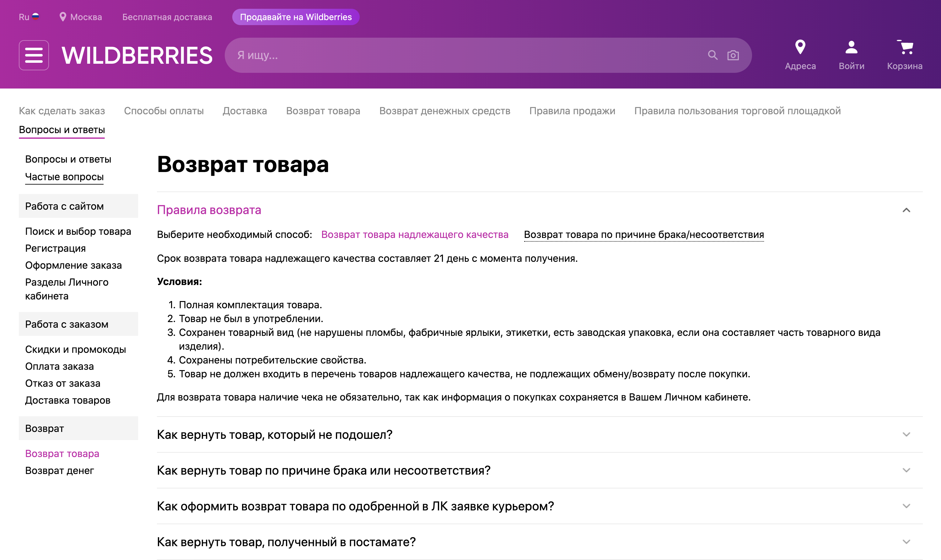Select the Вопросы и ответы top tab
Viewport: 941px width, 560px height.
62,130
